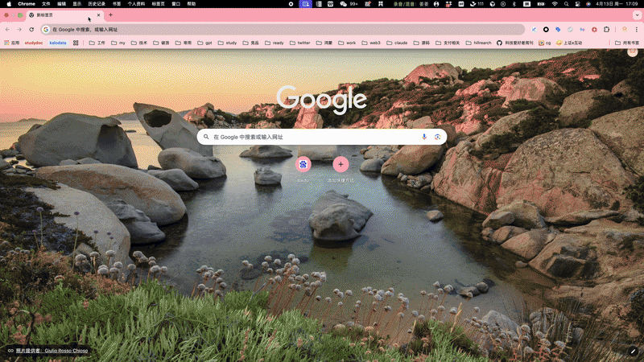Open the apps grid bookmark icon
Screen dimensions: 644x362
coord(76,43)
